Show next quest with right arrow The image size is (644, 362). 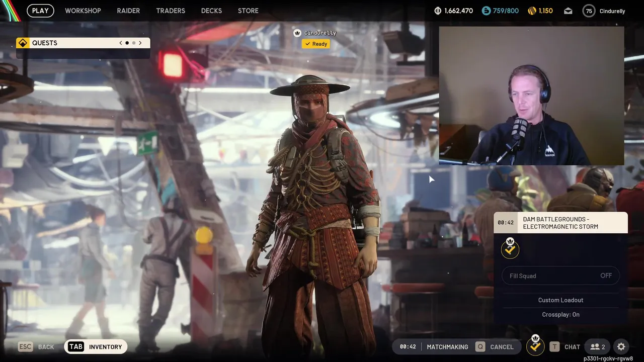point(140,43)
